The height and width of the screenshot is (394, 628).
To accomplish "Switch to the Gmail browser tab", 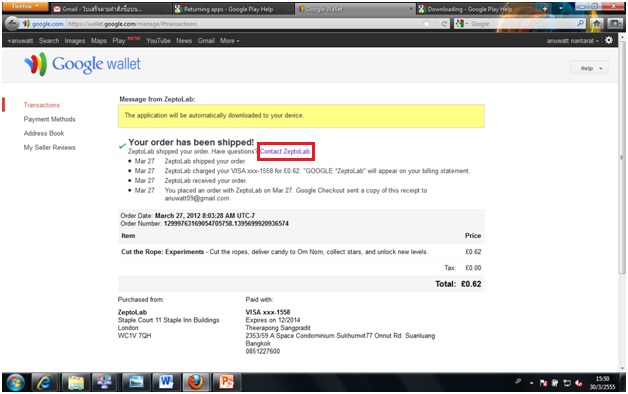I will tap(111, 9).
